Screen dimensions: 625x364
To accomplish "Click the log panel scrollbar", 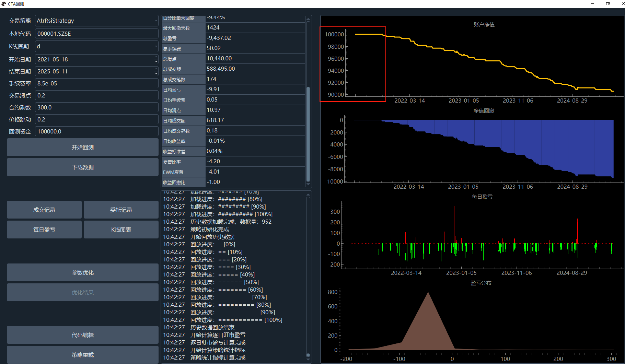I will pyautogui.click(x=308, y=355).
